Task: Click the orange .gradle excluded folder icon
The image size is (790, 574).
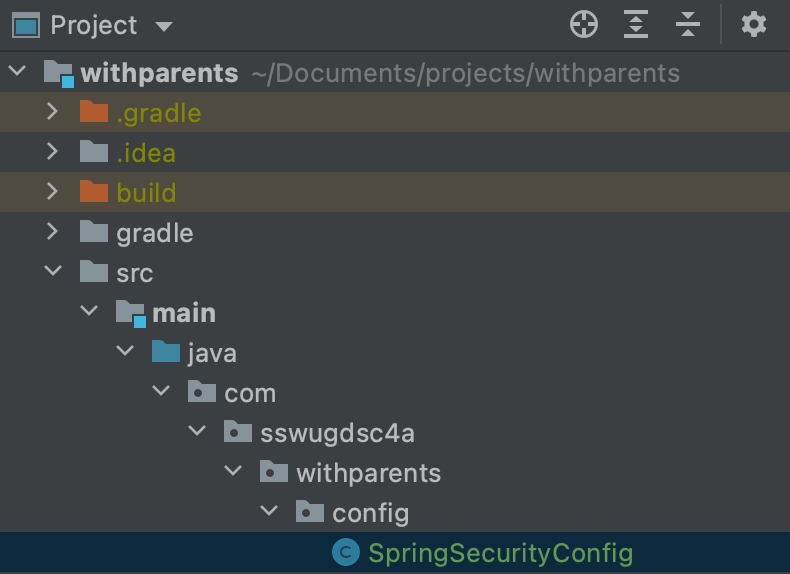Action: pyautogui.click(x=94, y=111)
